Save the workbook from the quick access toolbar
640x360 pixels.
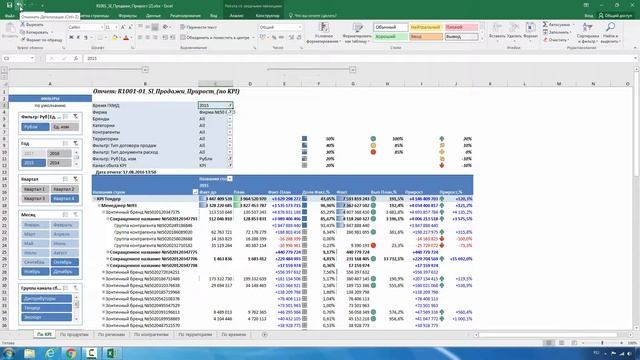pos(9,5)
